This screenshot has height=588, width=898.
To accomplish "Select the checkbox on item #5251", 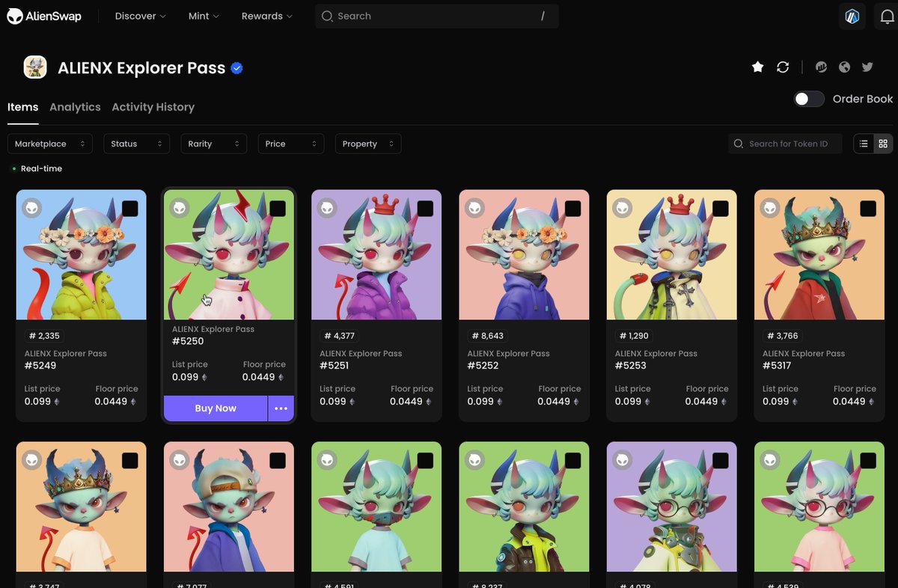I will pos(425,209).
